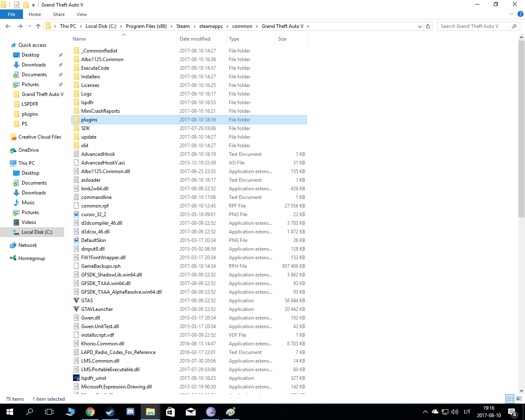This screenshot has height=420, width=525.
Task: Select the AdvancedHookV.asi file
Action: click(189, 163)
